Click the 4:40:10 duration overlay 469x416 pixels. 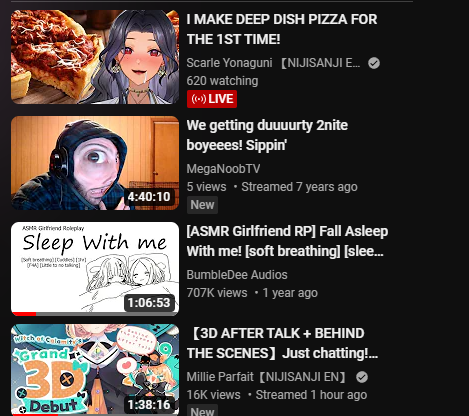tap(149, 197)
